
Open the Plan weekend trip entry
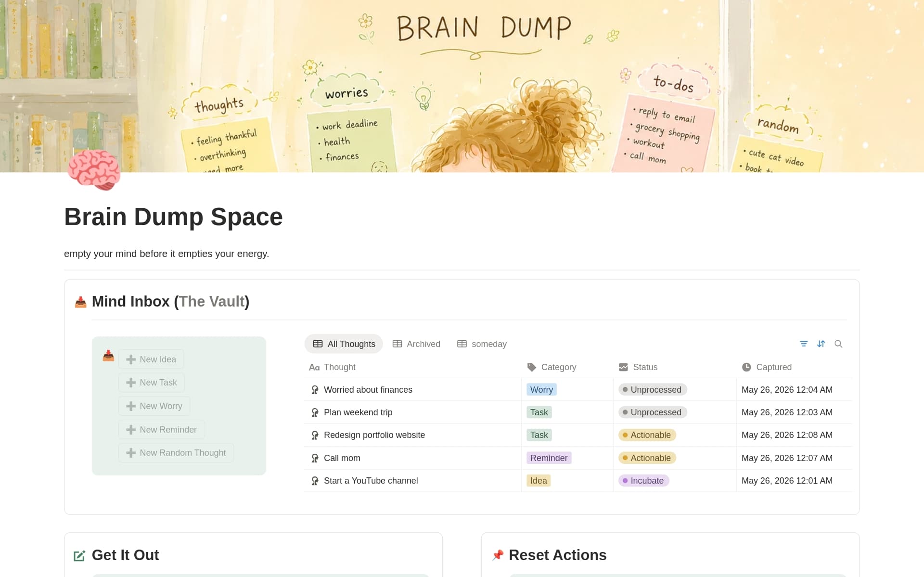[x=358, y=412]
